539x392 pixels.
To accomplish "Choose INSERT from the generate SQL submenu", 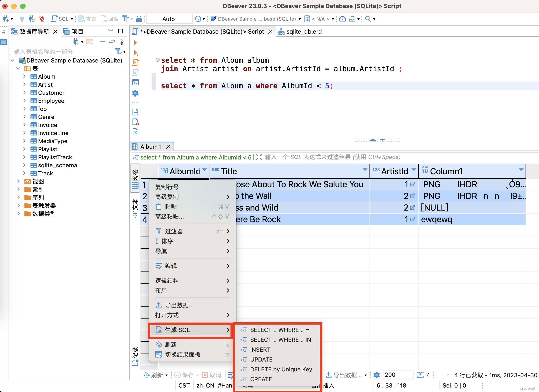I will point(260,349).
